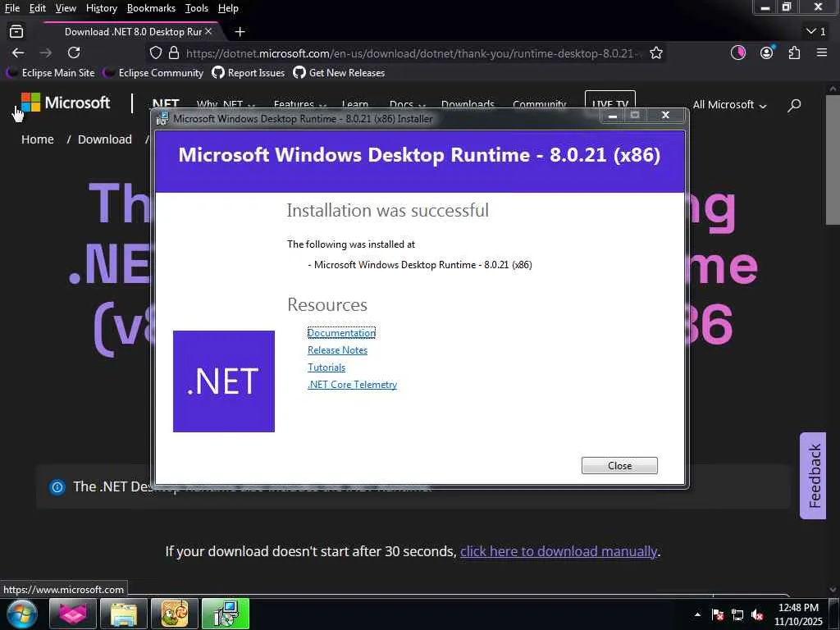Open the Help menu
Viewport: 840px width, 630px height.
pyautogui.click(x=228, y=8)
